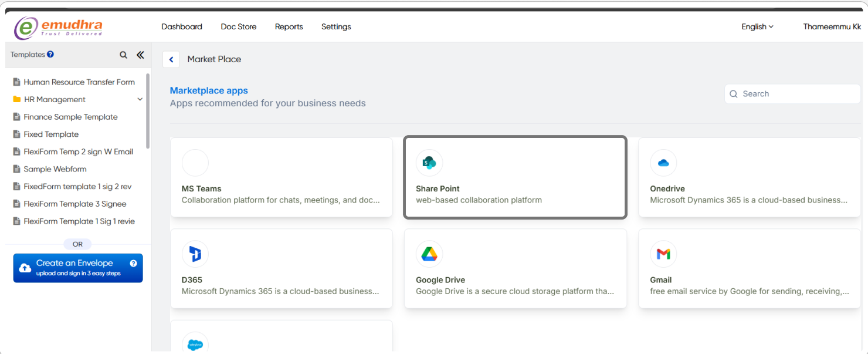
Task: Open the English language dropdown
Action: (x=757, y=26)
